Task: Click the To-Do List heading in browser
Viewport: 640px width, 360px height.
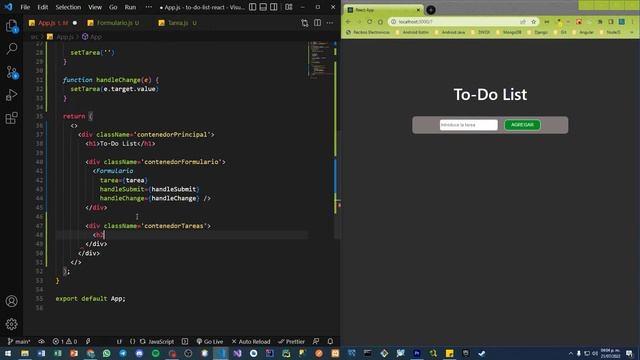Action: 490,95
